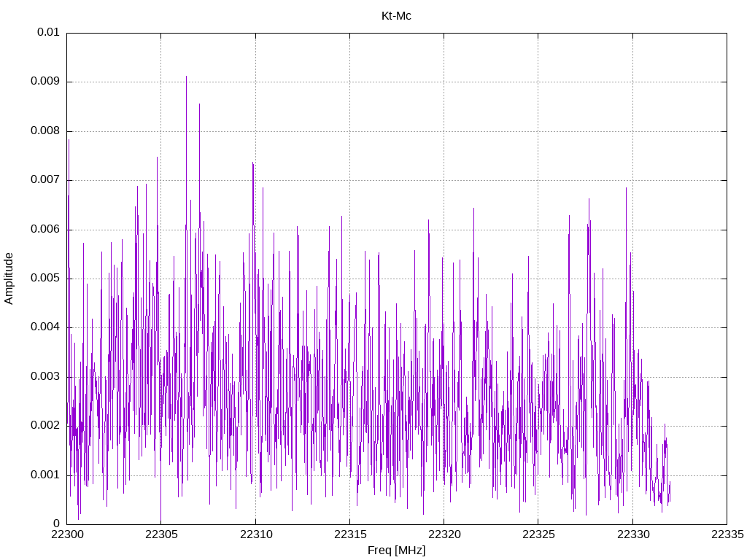Click the 0.003 y-axis tick label

[45, 377]
